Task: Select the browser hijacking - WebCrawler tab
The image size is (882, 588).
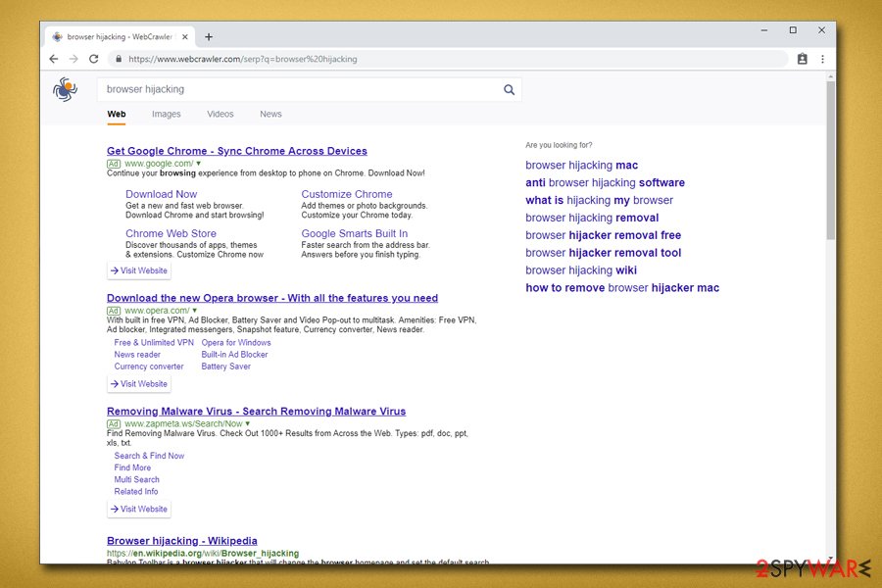Action: 120,37
